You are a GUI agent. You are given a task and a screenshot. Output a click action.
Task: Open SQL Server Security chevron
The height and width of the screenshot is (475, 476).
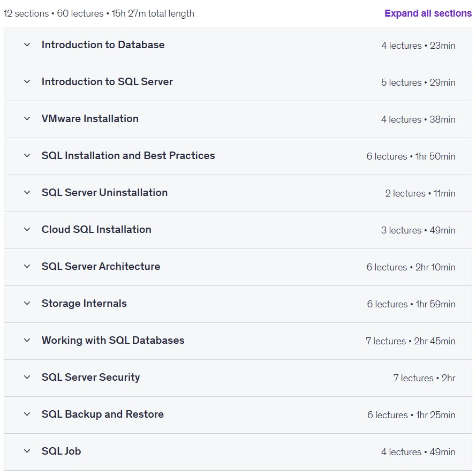27,377
